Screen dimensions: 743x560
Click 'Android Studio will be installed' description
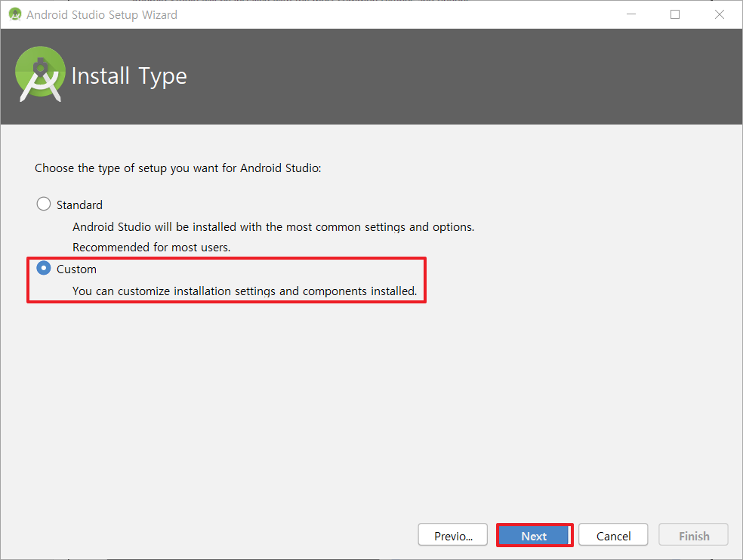(x=273, y=227)
